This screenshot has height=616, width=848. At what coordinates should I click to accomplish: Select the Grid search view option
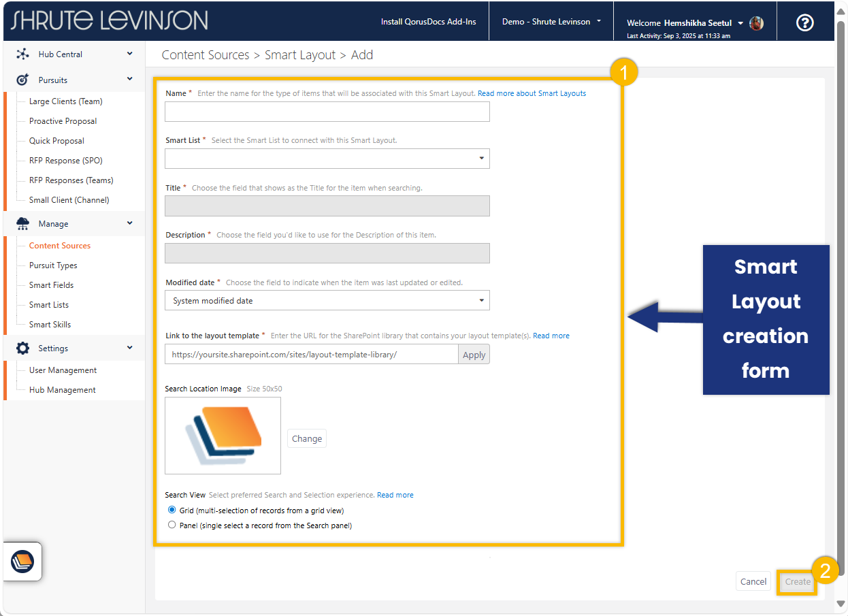pos(172,510)
